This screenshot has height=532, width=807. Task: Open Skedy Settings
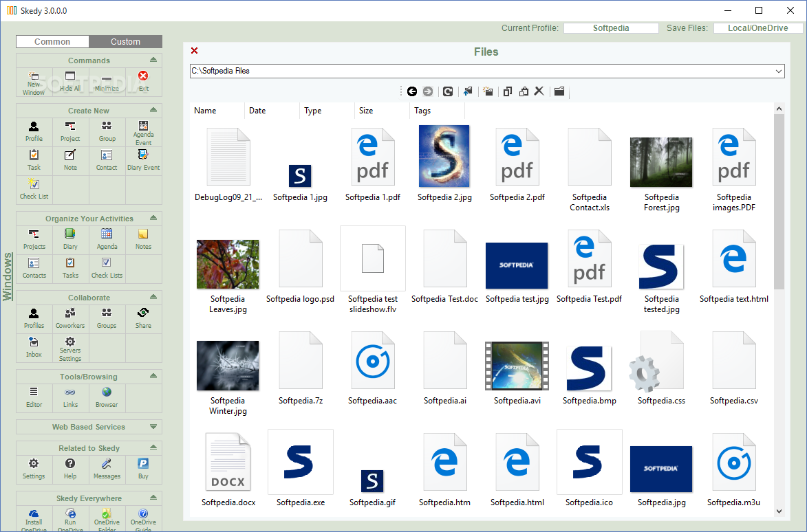(x=34, y=470)
